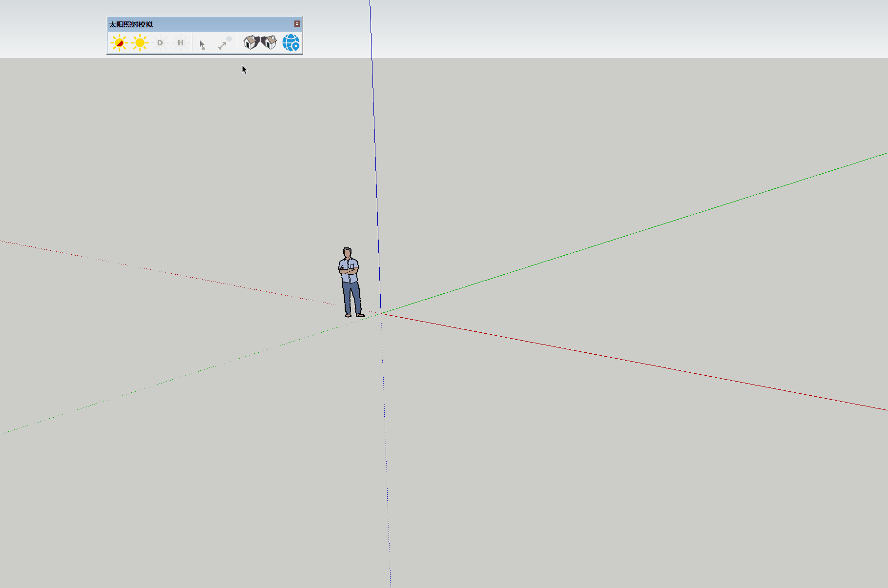Choose the arrow pointer pick tool icon

pyautogui.click(x=202, y=44)
